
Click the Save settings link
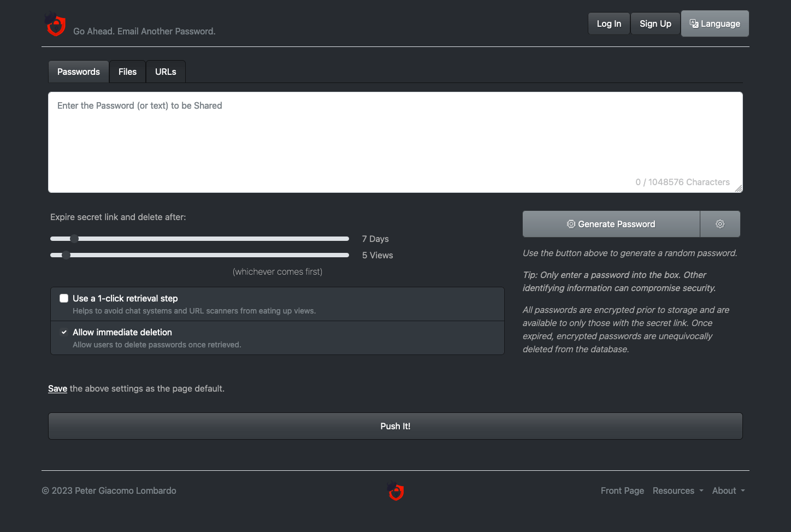click(57, 388)
